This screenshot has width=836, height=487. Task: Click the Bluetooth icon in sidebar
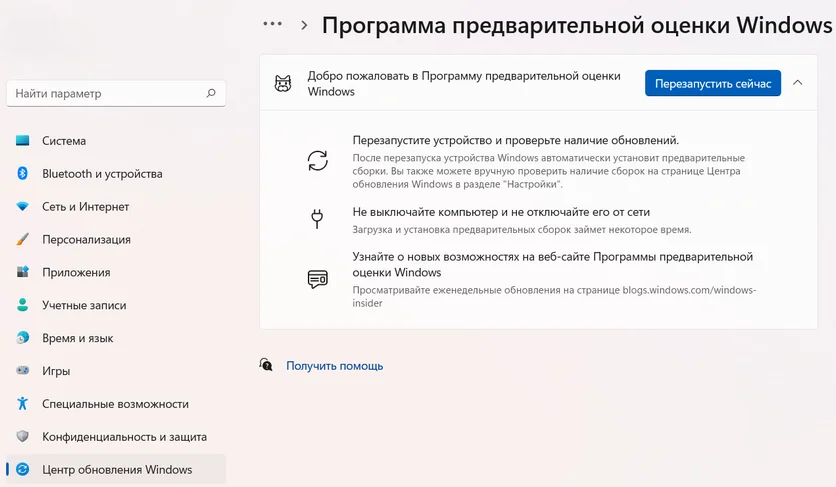pyautogui.click(x=22, y=174)
